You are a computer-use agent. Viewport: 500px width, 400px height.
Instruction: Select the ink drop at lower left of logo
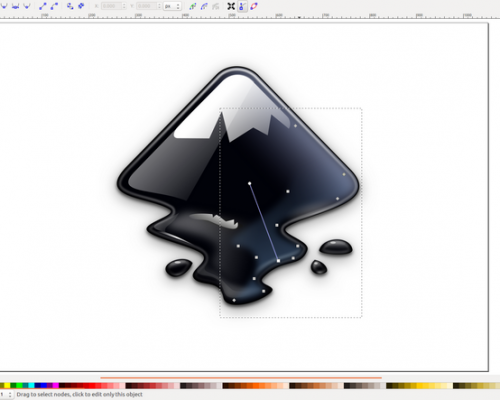[179, 267]
